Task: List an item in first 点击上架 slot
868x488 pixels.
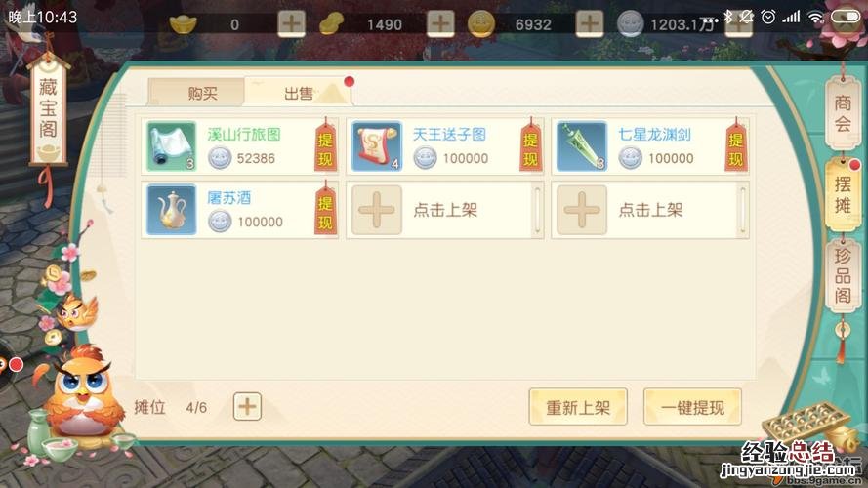Action: tap(444, 210)
